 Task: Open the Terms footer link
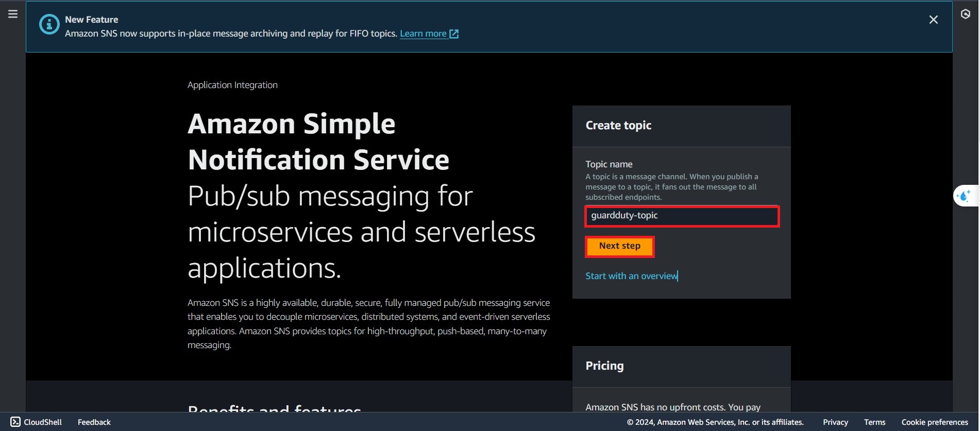pos(874,422)
